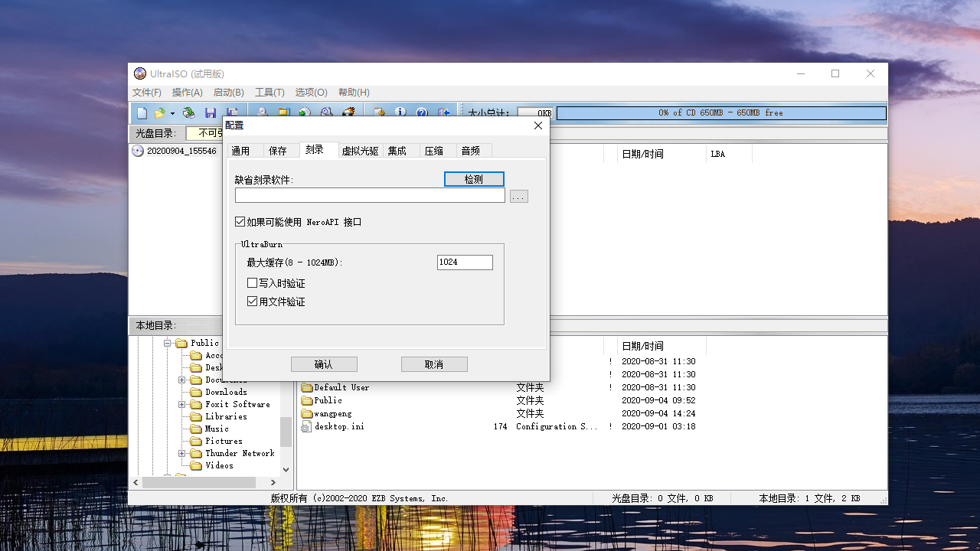This screenshot has width=980, height=551.
Task: Open the 工具(T) menu
Action: pyautogui.click(x=269, y=92)
